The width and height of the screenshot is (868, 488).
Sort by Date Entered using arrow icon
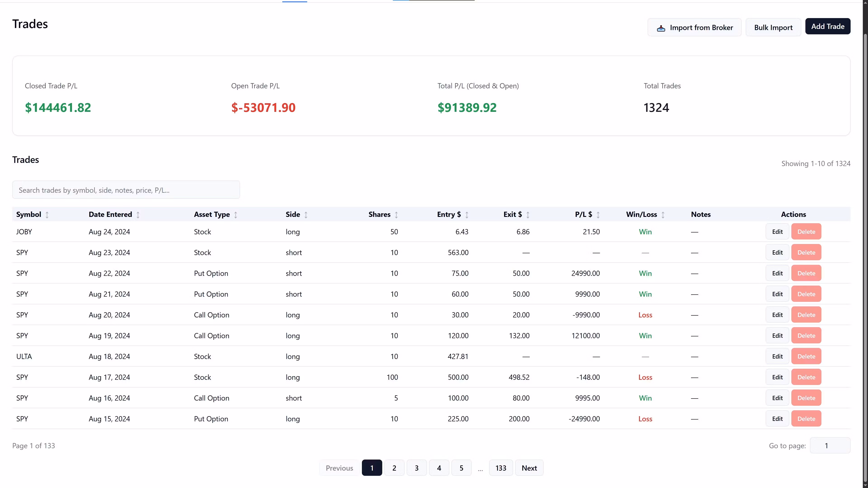pos(138,215)
